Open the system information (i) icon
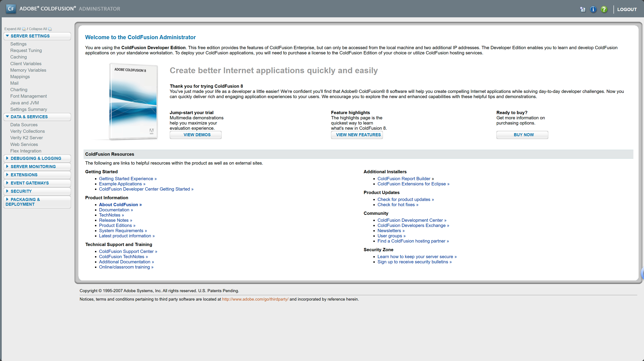Viewport: 644px width, 361px height. coord(593,9)
